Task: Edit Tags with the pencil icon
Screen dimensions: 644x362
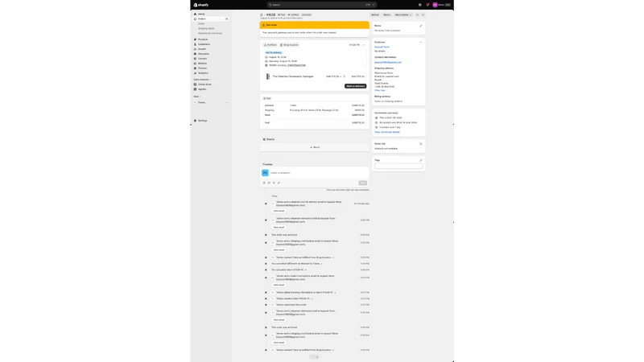Action: (x=420, y=160)
